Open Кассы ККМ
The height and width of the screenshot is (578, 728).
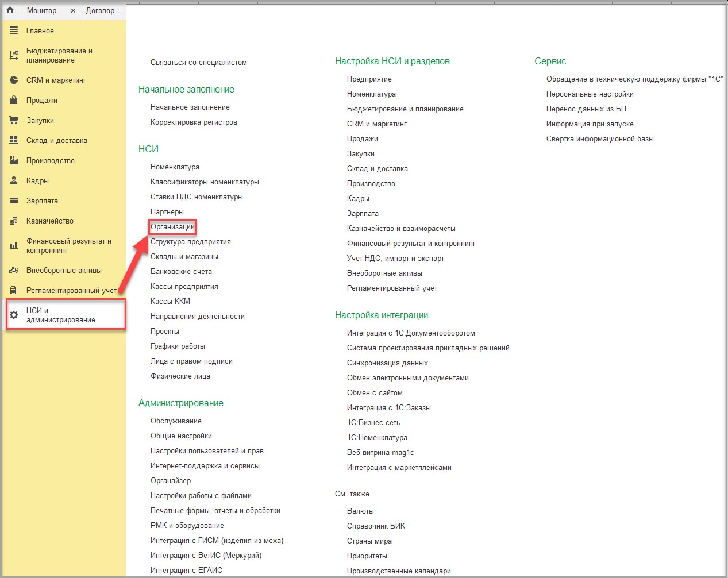pos(170,301)
